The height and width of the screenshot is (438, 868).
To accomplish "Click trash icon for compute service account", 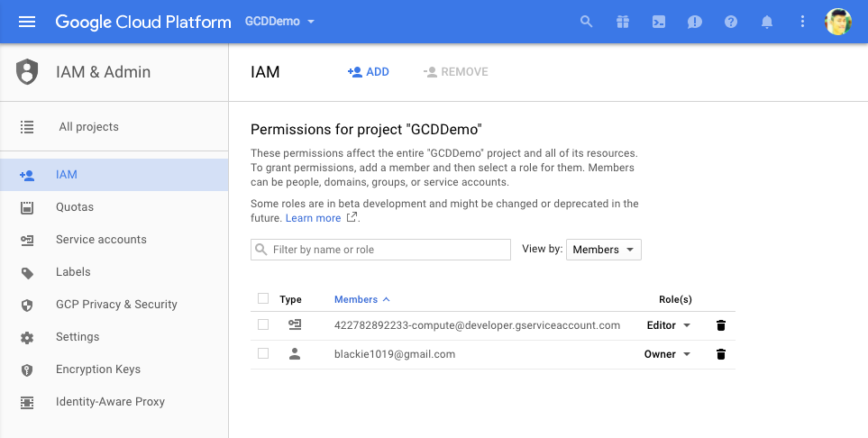I will pos(720,325).
